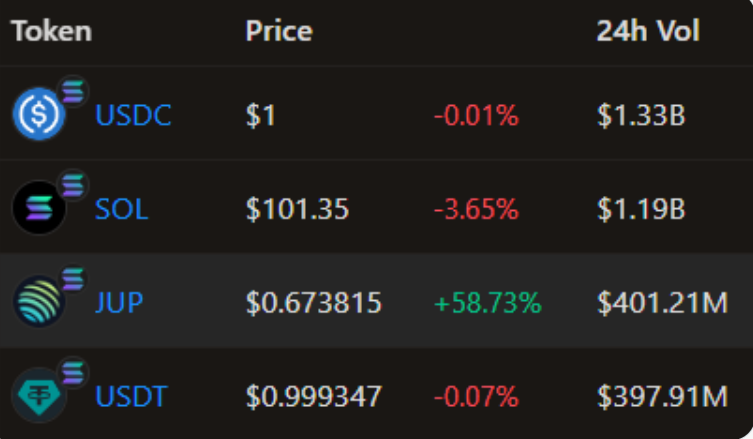Click SOL's -3.65% price change
This screenshot has width=753, height=439.
(x=476, y=210)
